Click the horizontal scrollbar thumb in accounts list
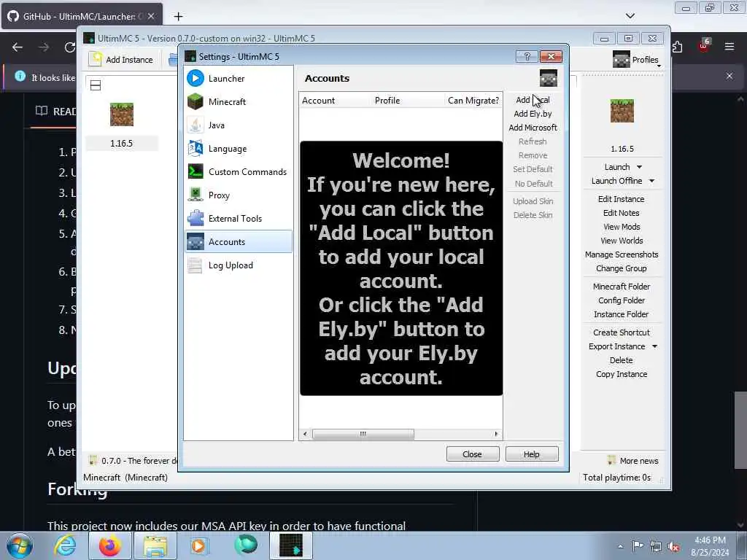 pos(363,434)
